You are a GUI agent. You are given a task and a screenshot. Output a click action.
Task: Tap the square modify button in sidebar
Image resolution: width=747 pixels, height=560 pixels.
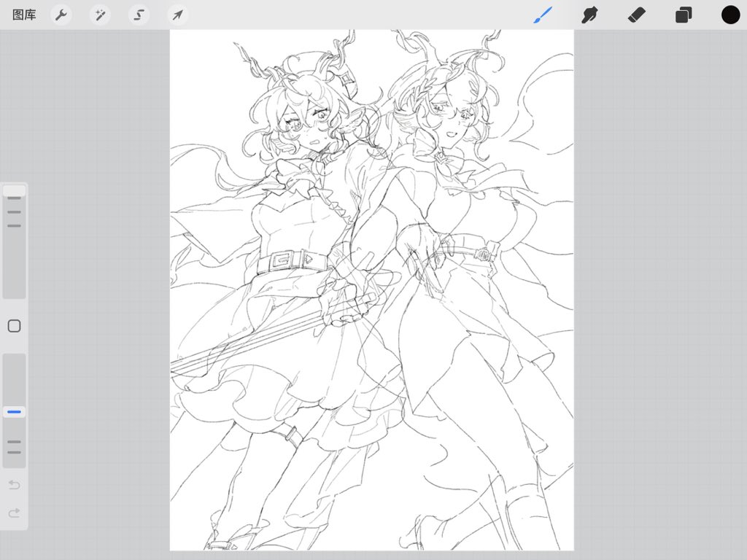click(15, 326)
